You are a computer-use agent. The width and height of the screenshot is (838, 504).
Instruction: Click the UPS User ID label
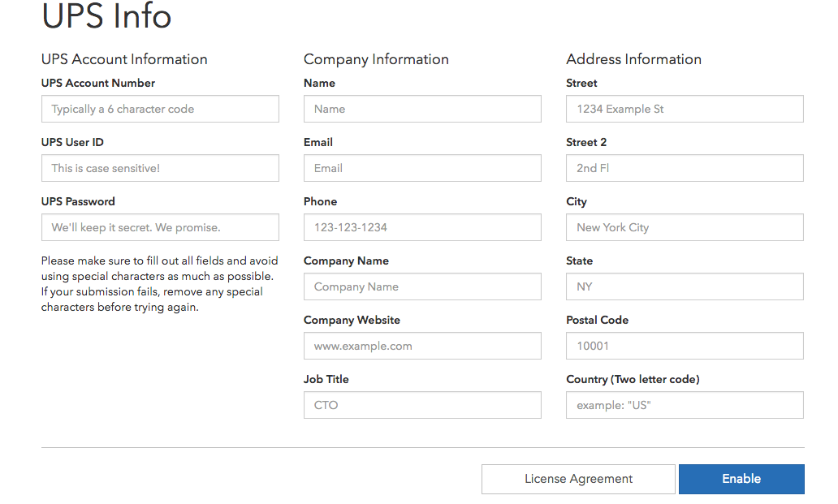coord(72,143)
